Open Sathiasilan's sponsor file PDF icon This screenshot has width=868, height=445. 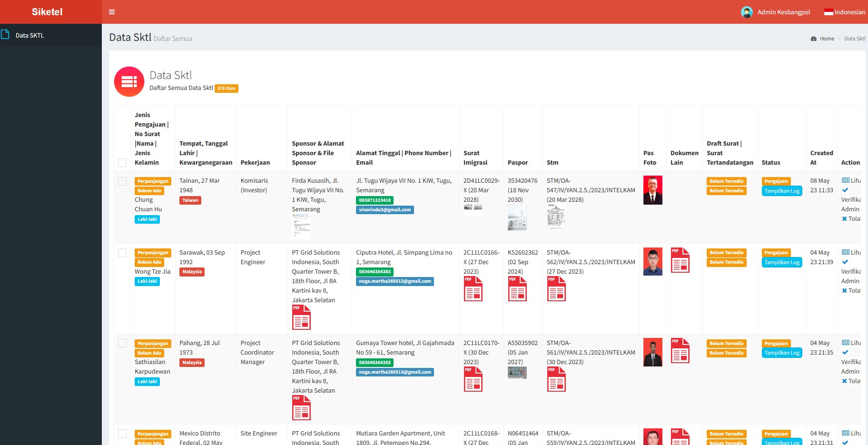point(301,408)
